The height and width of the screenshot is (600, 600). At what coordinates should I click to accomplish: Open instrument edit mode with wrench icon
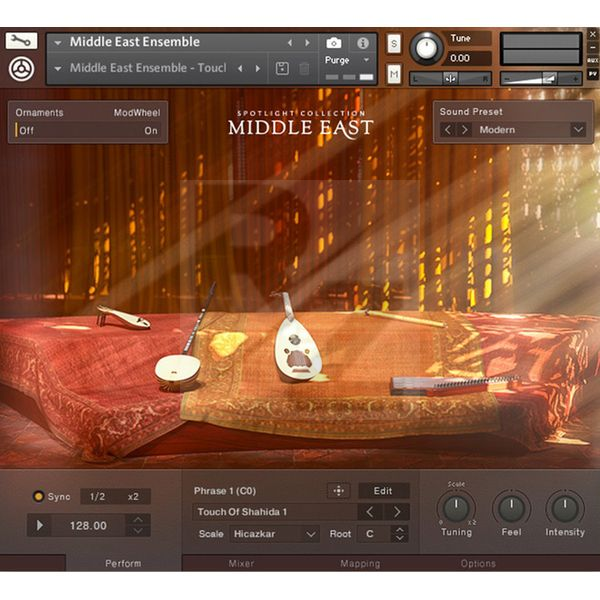pos(21,40)
